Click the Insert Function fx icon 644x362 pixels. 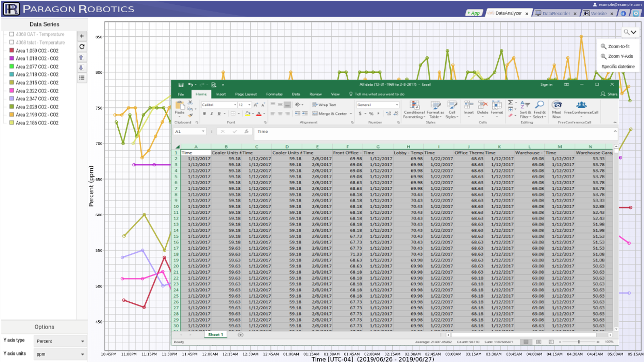pos(247,131)
